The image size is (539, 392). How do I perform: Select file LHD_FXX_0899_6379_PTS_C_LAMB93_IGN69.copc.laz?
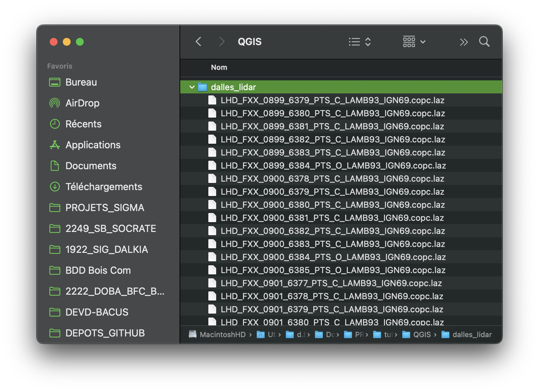point(341,100)
